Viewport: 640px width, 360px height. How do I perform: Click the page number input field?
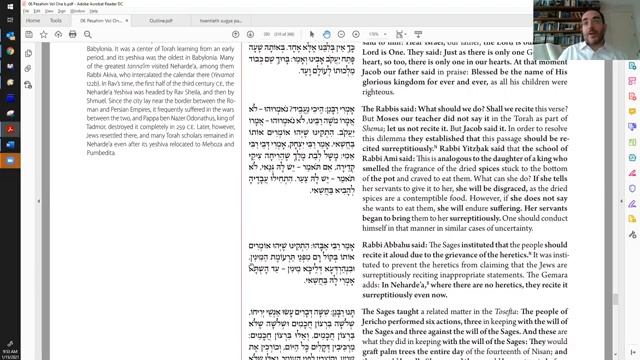[267, 34]
